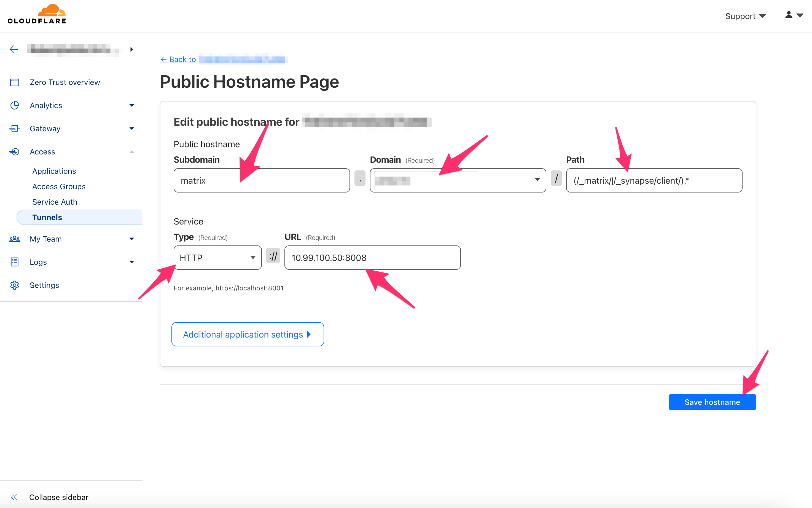Screen dimensions: 812x508
Task: Click the Cloudflare logo
Action: click(x=37, y=14)
